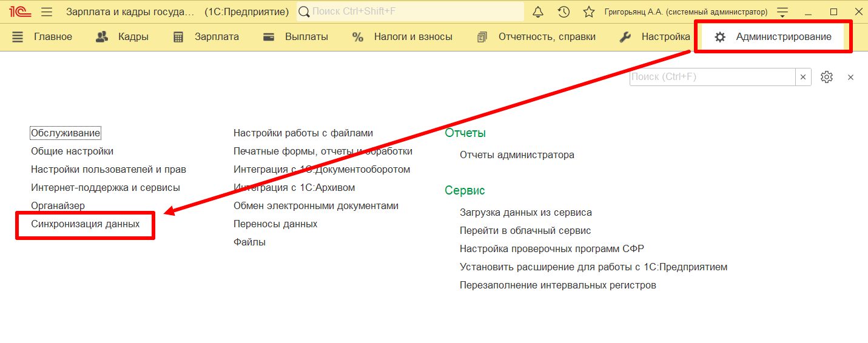Open the Кадры section

122,37
